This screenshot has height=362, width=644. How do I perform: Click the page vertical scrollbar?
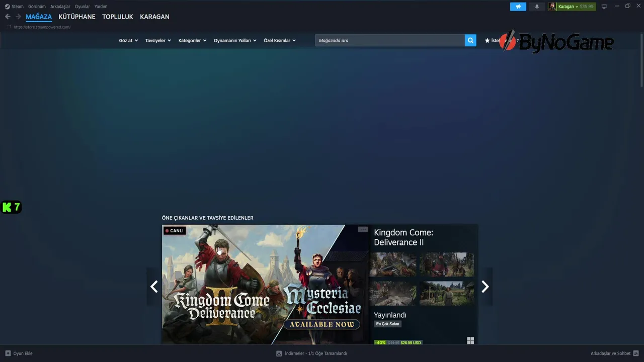tap(641, 60)
